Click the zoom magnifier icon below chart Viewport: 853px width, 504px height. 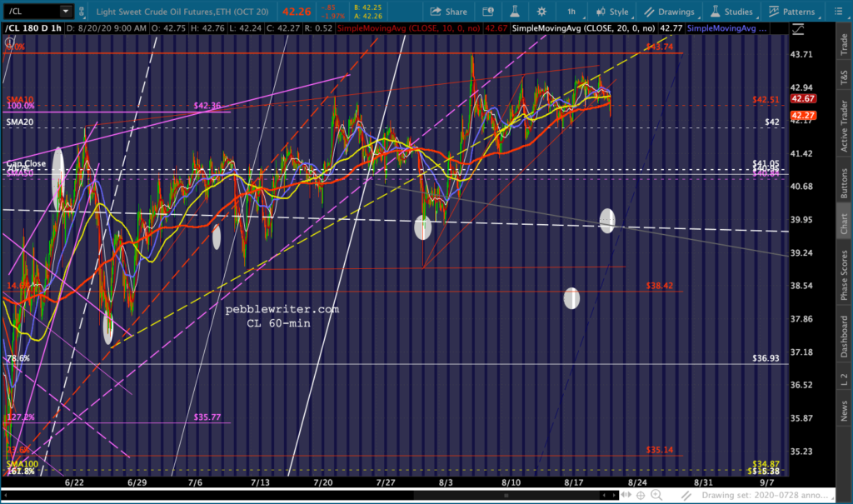tap(656, 495)
